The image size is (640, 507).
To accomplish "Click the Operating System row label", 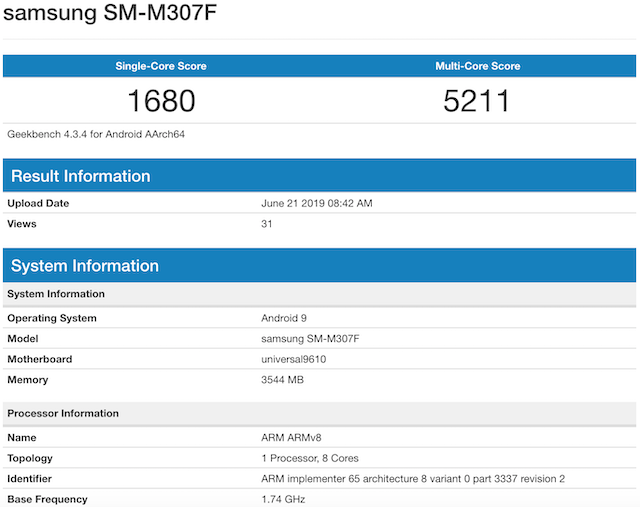I will [52, 318].
